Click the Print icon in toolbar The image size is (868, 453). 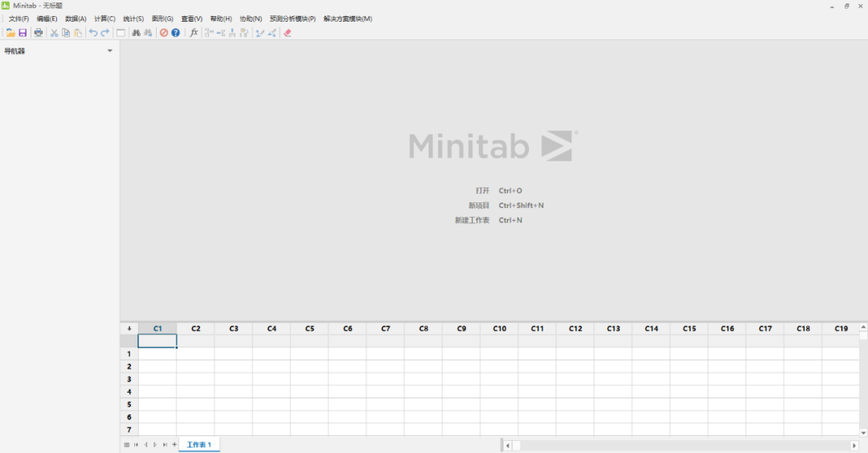(x=38, y=33)
